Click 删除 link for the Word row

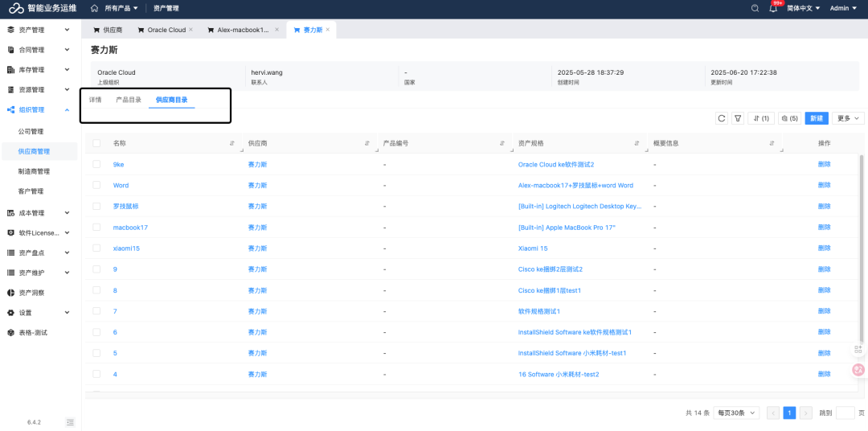click(824, 185)
